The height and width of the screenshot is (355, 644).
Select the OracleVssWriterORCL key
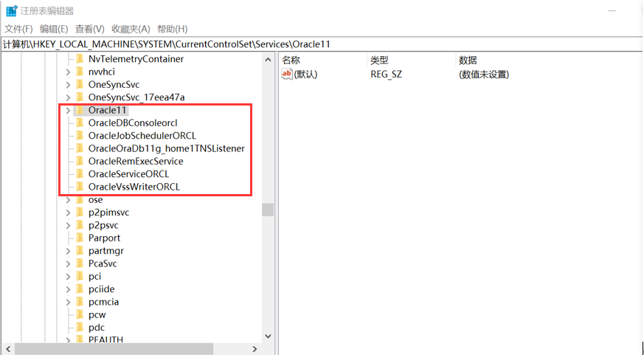(x=134, y=187)
